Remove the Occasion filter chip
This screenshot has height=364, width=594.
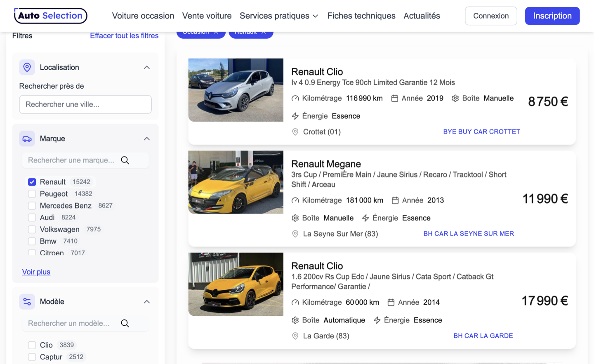[x=216, y=32]
